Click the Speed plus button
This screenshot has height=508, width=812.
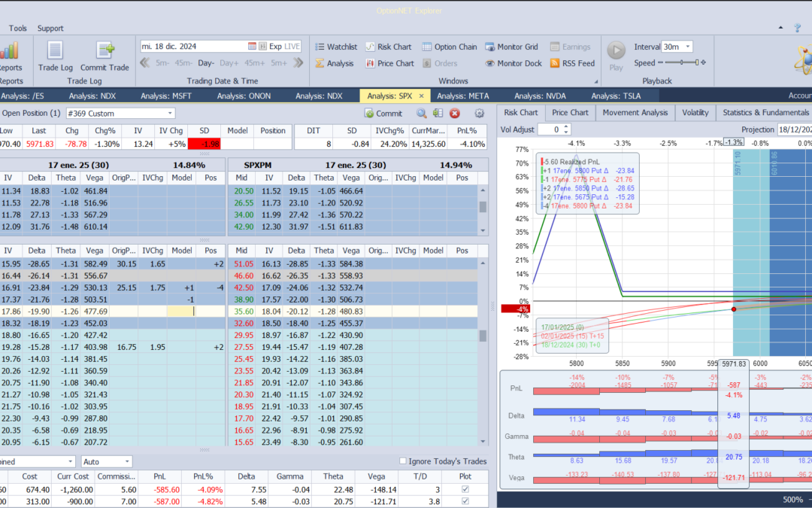pyautogui.click(x=703, y=62)
